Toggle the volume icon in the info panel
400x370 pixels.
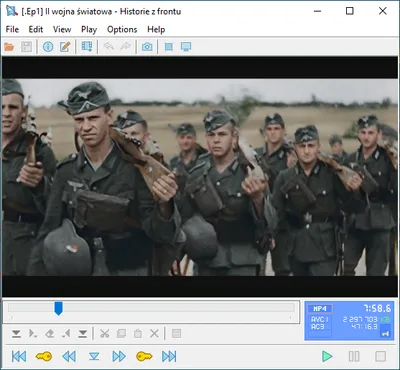pos(386,334)
